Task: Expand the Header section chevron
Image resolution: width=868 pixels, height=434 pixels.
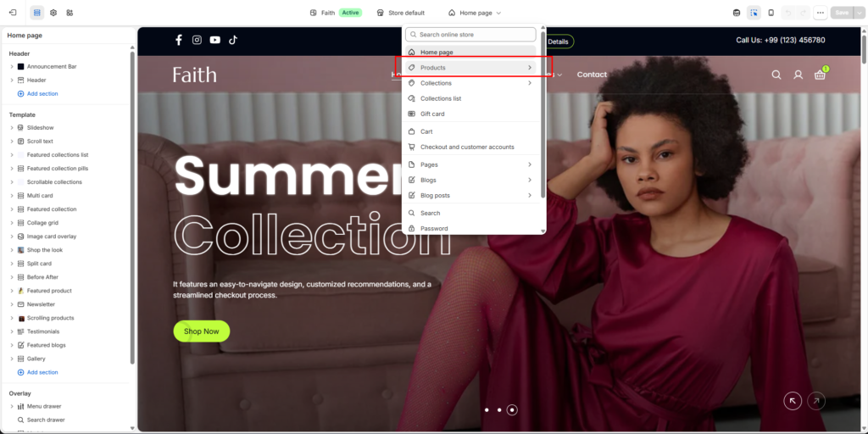Action: point(12,81)
